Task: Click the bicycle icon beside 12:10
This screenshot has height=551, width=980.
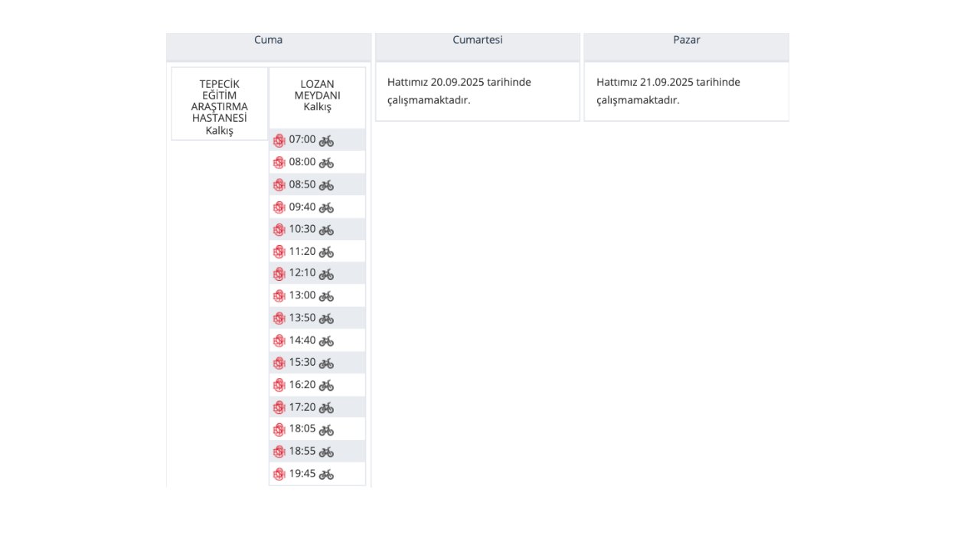Action: click(x=326, y=274)
